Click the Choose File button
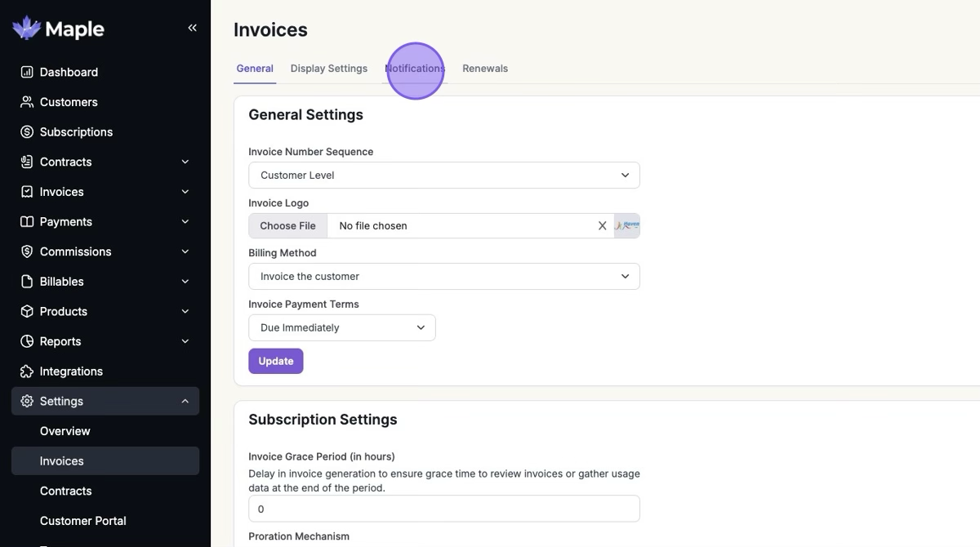 [287, 225]
